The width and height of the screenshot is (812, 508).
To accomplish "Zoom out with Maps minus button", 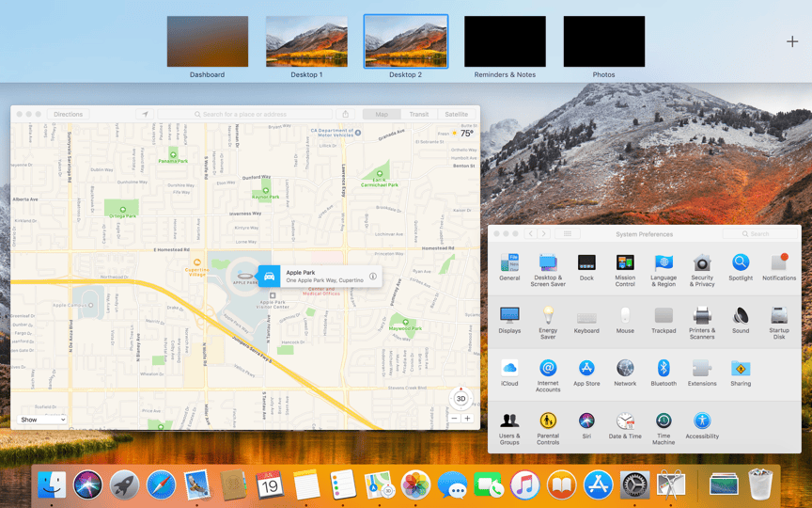I will pos(454,419).
